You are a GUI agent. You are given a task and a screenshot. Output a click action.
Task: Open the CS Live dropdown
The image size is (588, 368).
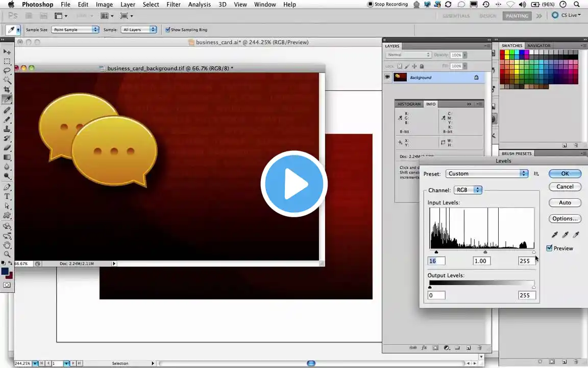pos(566,15)
